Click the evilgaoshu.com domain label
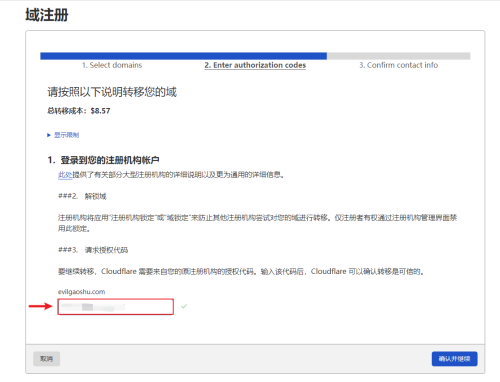The width and height of the screenshot is (500, 382). click(82, 292)
